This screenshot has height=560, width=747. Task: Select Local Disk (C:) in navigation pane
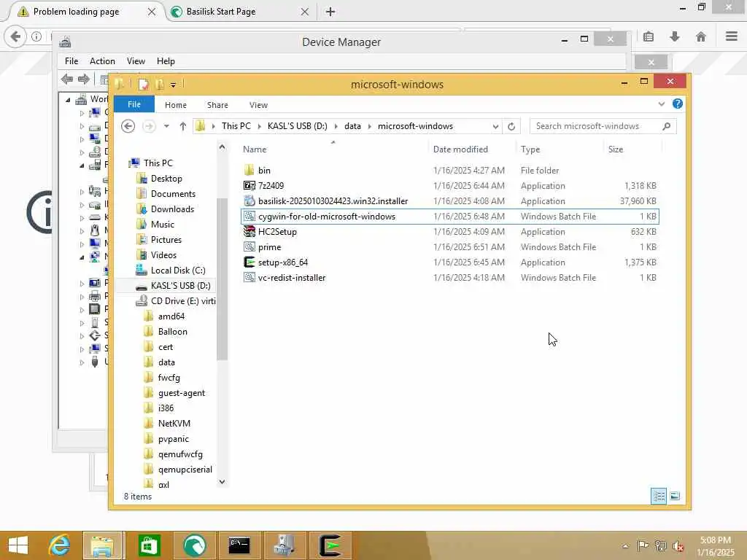pos(178,271)
